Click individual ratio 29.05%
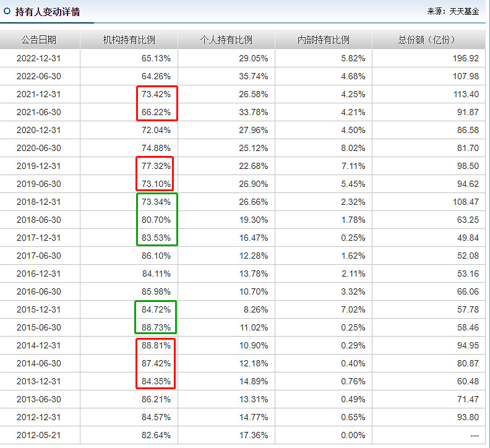Viewport: 490px width, 448px height. click(x=254, y=58)
